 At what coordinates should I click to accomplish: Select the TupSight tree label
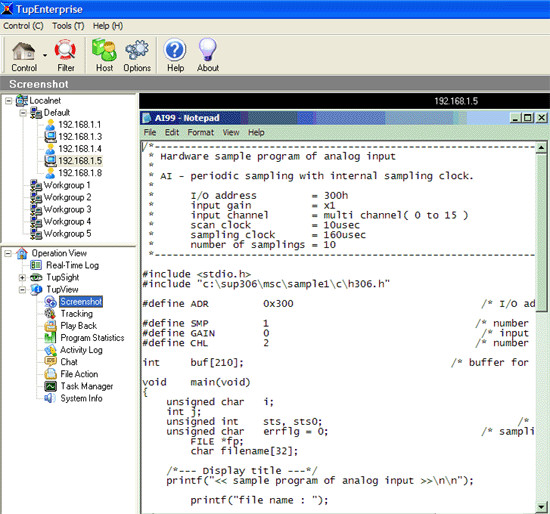[63, 278]
